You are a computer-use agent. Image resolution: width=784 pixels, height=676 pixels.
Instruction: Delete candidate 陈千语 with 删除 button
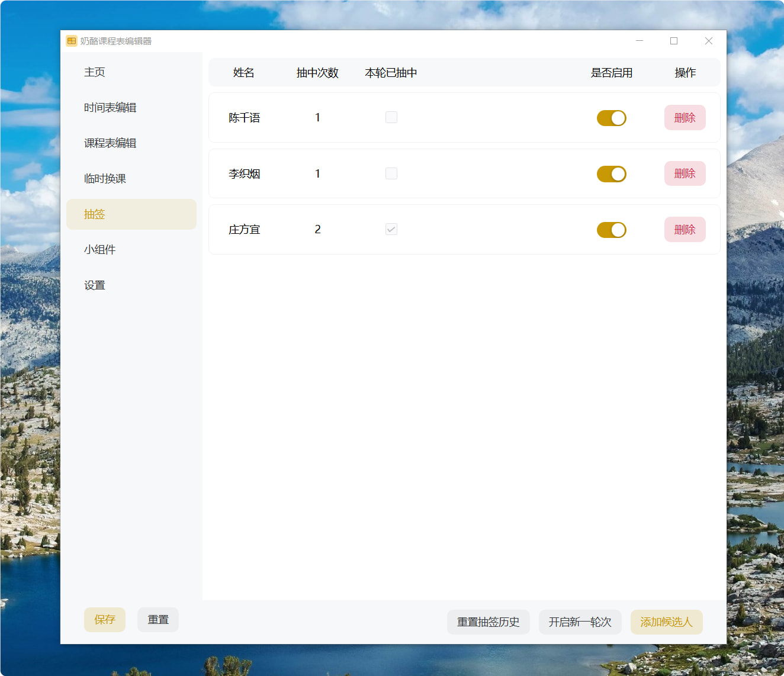(x=685, y=118)
